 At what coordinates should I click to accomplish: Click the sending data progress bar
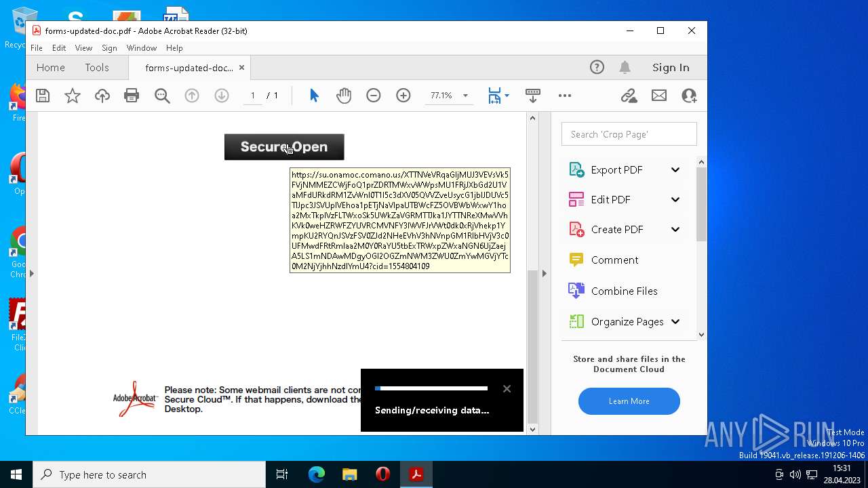pyautogui.click(x=431, y=388)
